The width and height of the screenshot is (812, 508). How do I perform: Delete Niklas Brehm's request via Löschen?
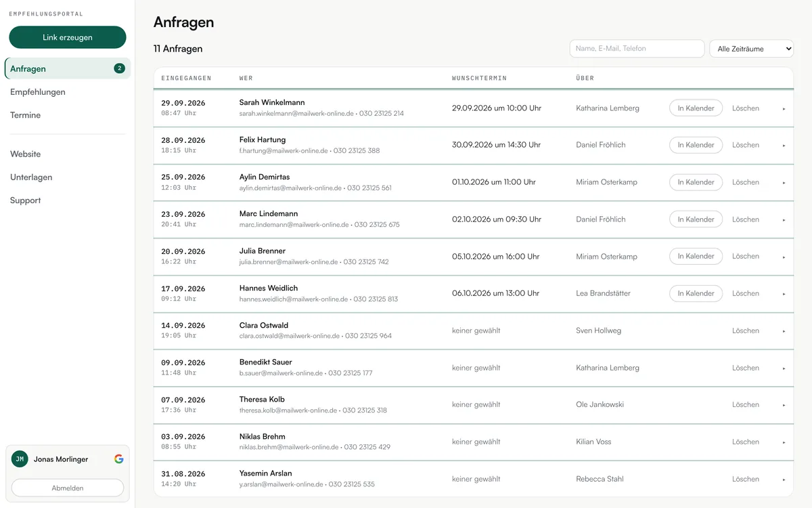(746, 442)
